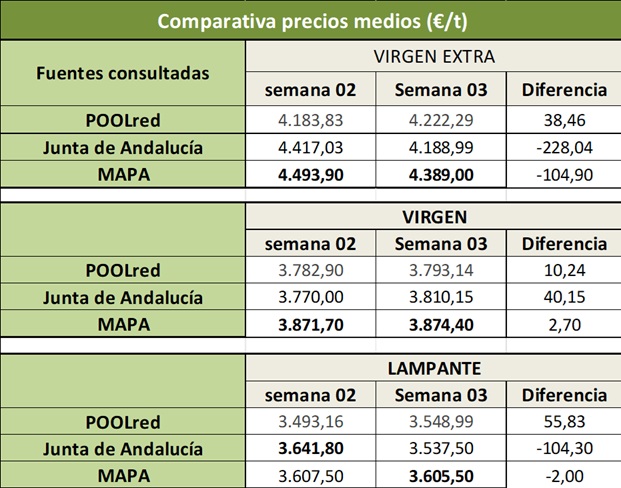Click POOLred virgen extra price 4.183,83
The image size is (621, 488).
(310, 121)
